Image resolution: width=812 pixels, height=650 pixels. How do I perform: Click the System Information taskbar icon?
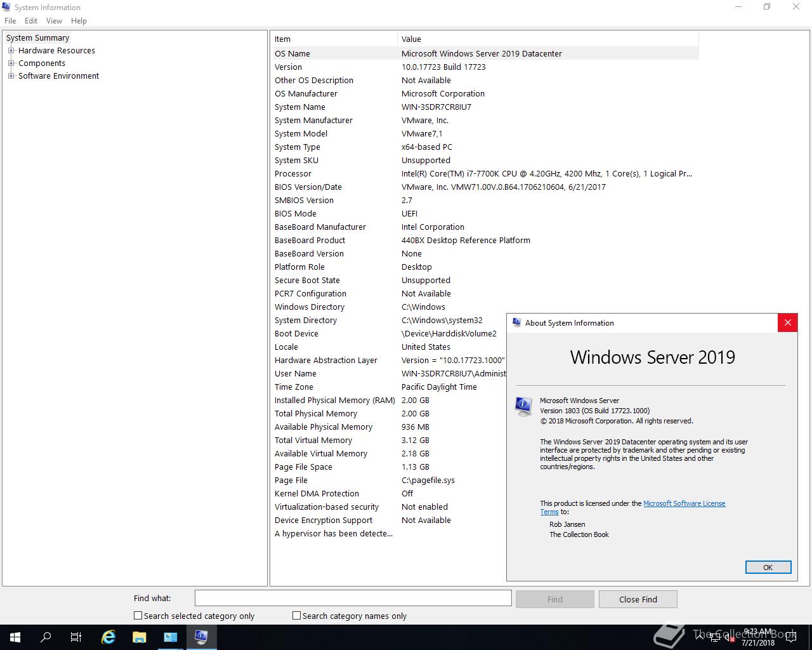pos(202,637)
